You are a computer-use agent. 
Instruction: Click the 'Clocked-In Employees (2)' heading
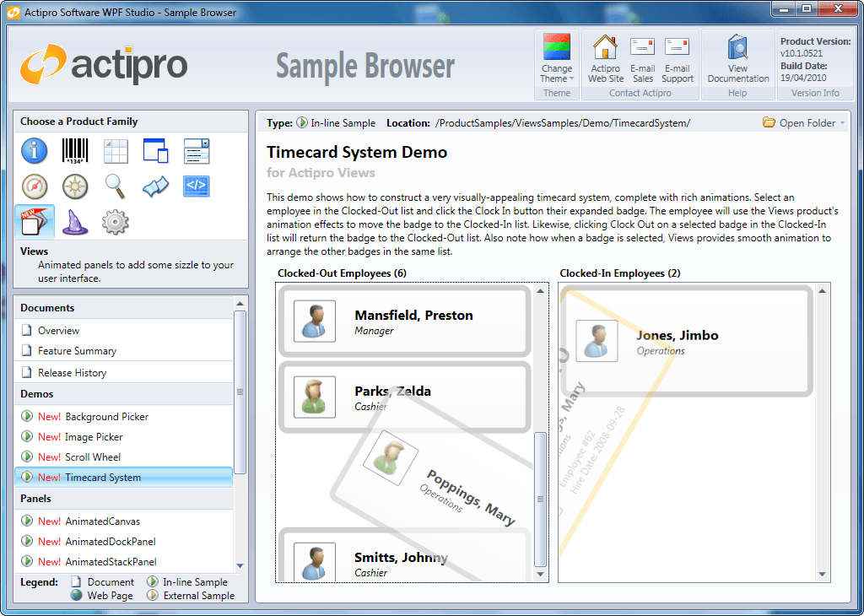tap(620, 273)
